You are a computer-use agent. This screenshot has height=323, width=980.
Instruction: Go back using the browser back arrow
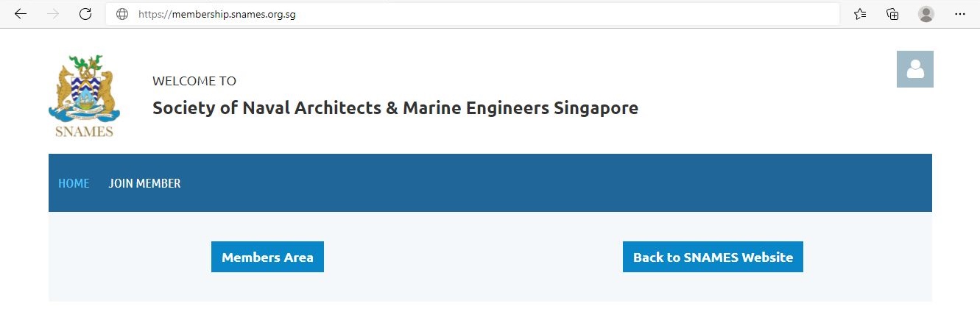point(21,14)
